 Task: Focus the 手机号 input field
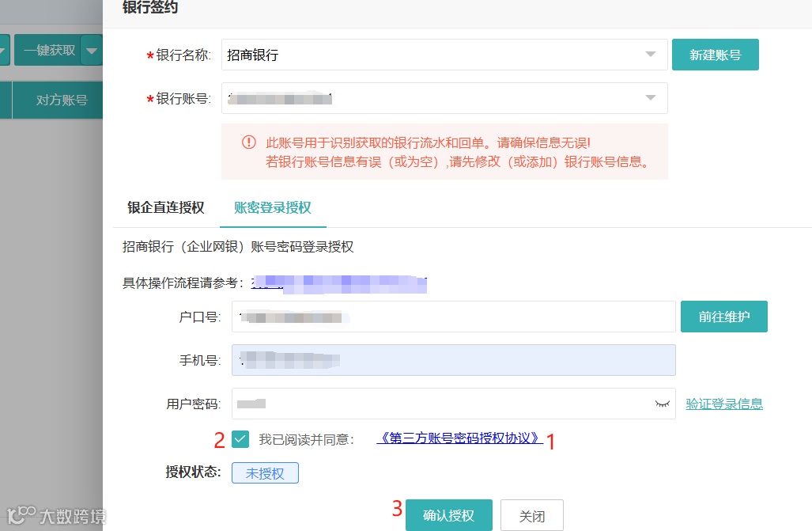pyautogui.click(x=454, y=360)
